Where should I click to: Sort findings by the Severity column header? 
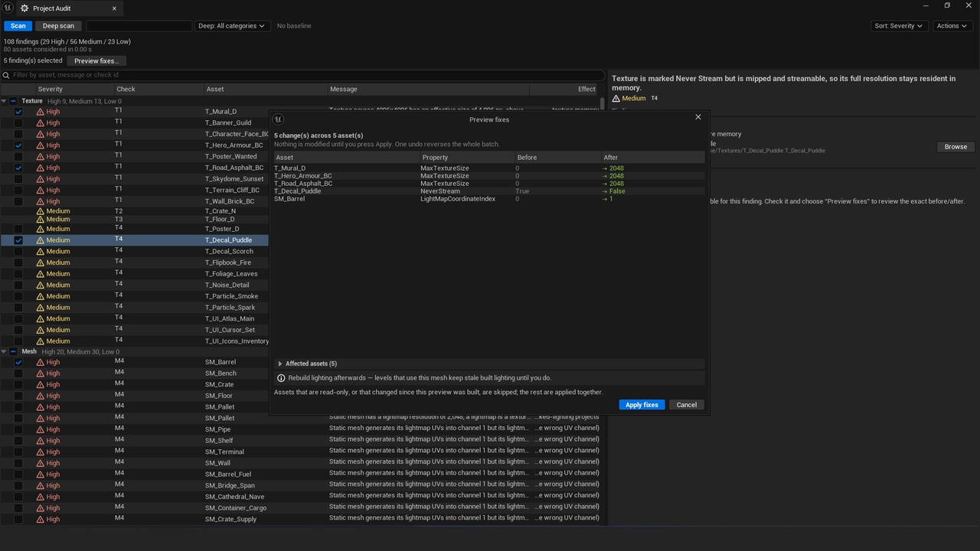point(74,90)
